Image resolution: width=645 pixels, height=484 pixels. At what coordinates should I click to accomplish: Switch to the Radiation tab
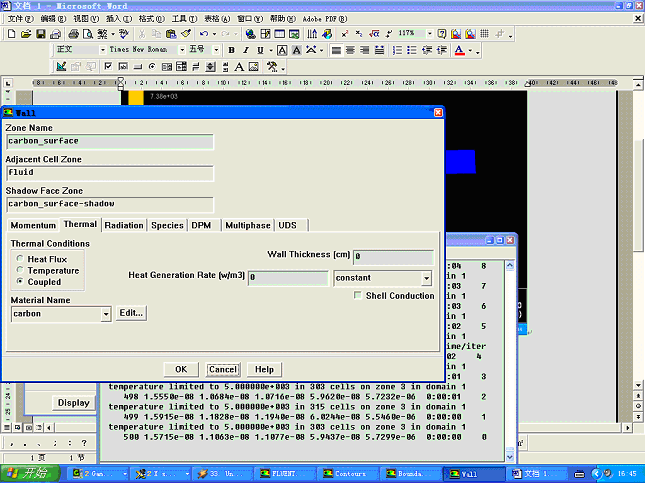click(124, 226)
